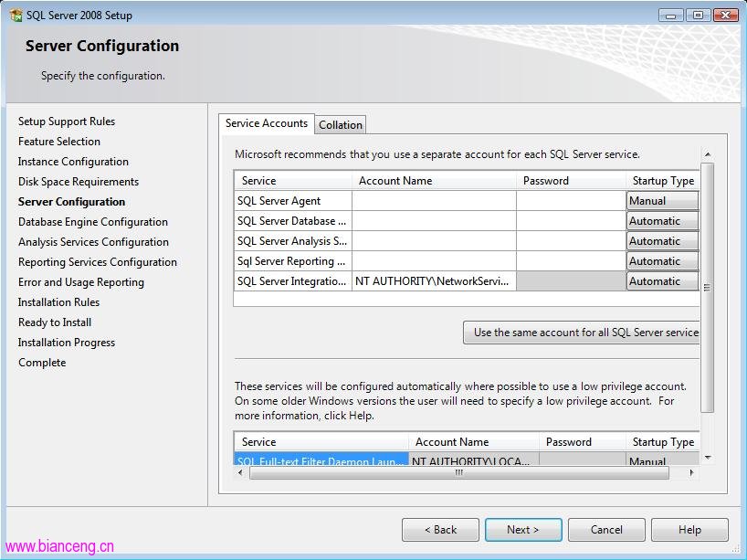747x560 pixels.
Task: Click Account Name field for SQL Server Analysis
Action: pos(434,241)
